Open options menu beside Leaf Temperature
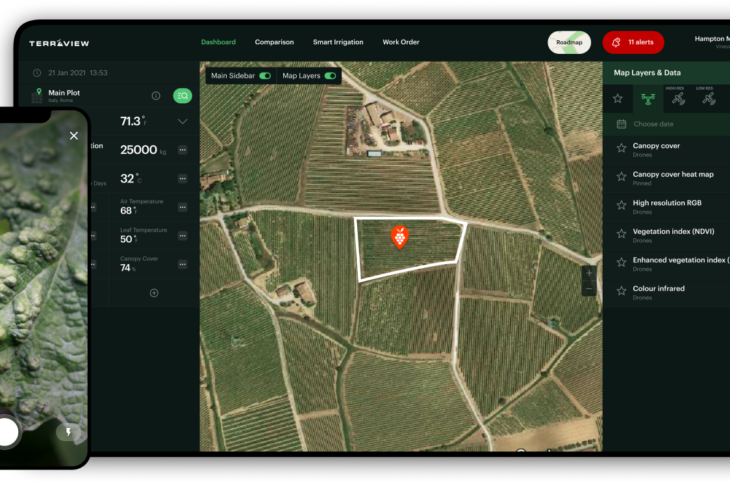 182,236
